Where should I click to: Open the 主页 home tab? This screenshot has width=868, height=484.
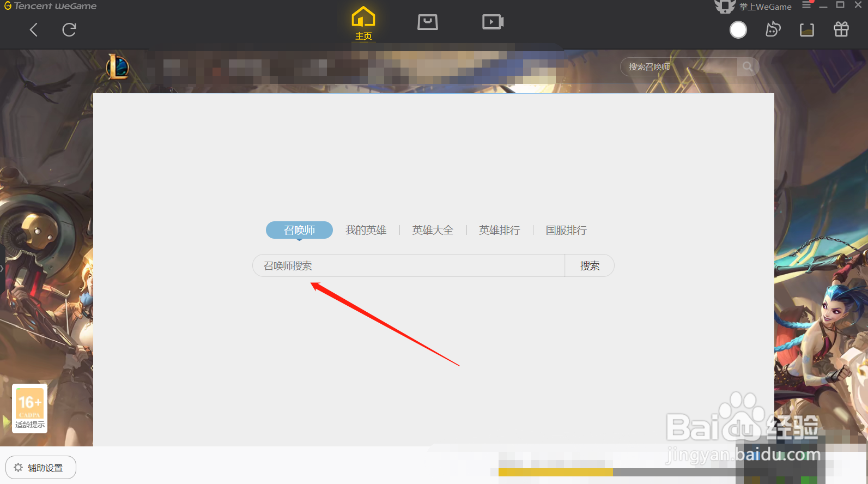[x=363, y=23]
